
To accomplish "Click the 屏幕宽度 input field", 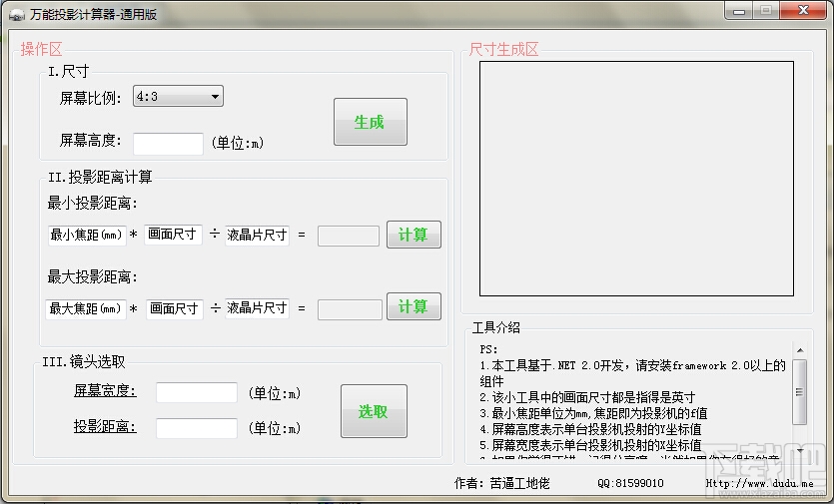I will [x=197, y=392].
